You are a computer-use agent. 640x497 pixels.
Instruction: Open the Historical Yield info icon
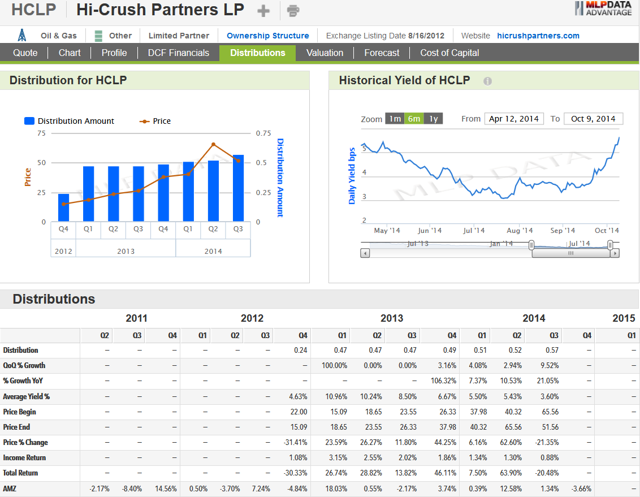pos(487,81)
